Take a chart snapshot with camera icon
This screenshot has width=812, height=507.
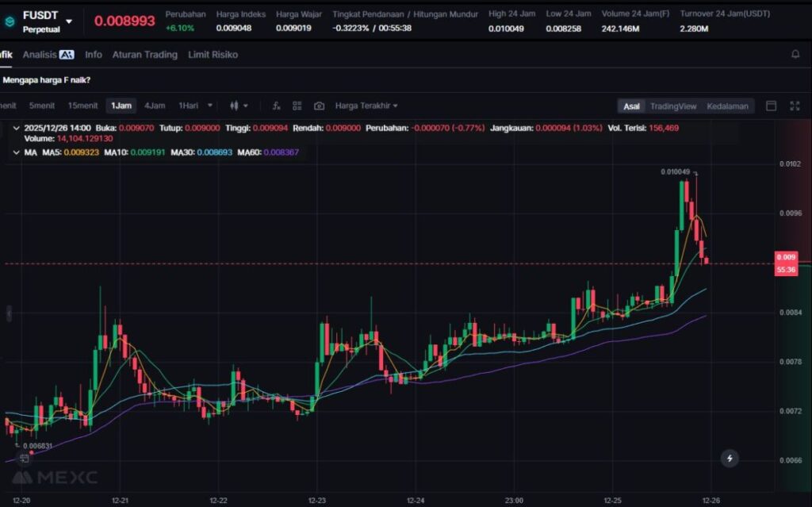(x=319, y=106)
